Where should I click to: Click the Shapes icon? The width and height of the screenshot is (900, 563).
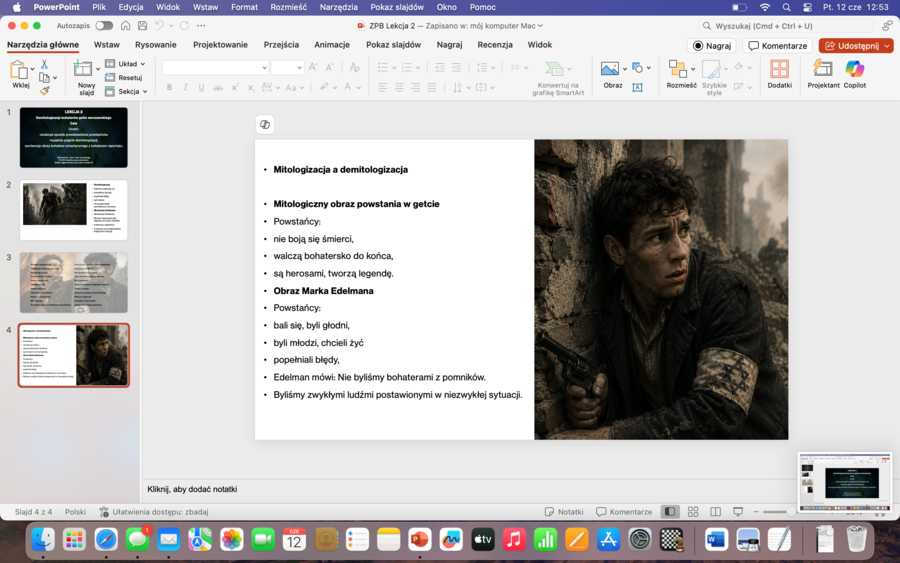pos(637,68)
